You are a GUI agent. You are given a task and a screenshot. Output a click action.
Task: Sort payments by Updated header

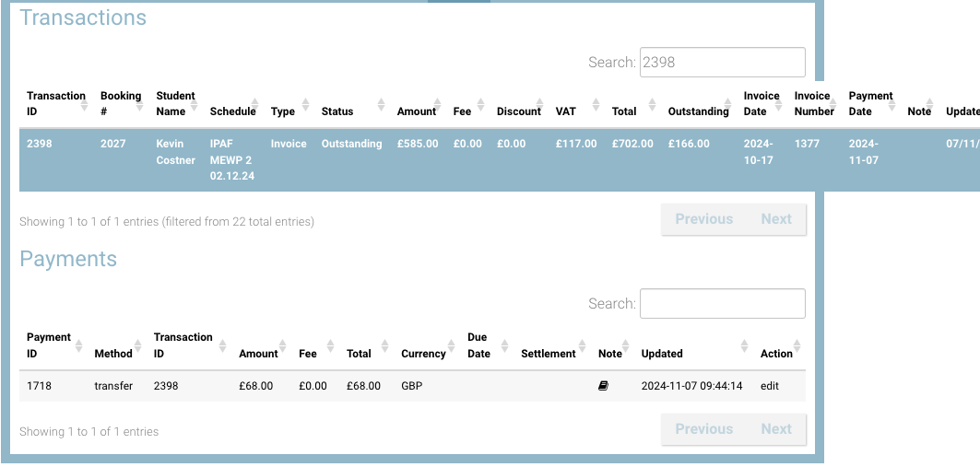(662, 354)
